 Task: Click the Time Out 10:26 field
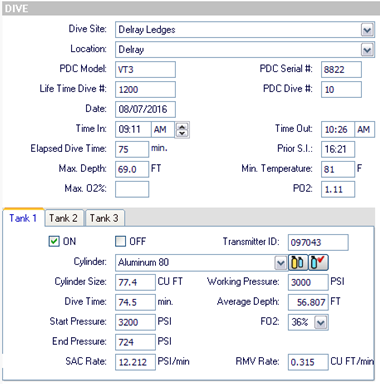[338, 129]
